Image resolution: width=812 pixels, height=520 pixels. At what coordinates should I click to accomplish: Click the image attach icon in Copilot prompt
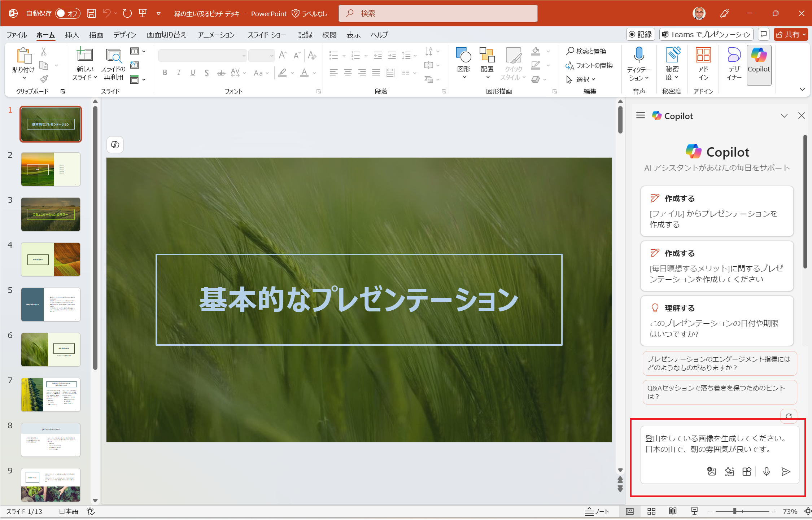click(x=711, y=471)
